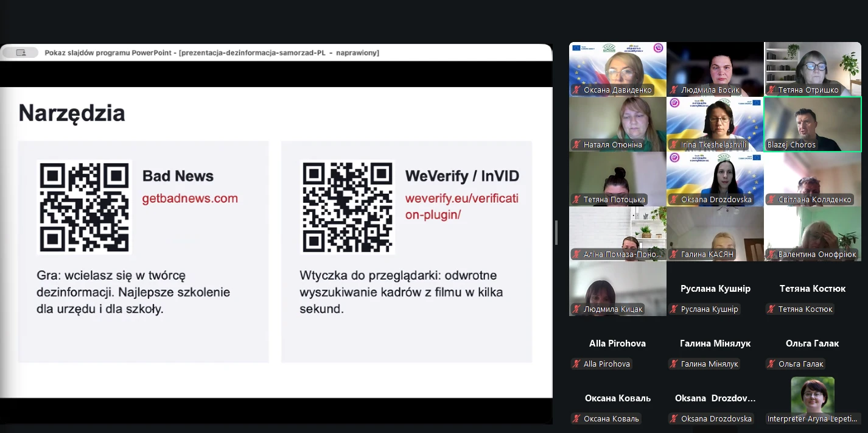The image size is (868, 433).
Task: Click the 'Bad News' heading on the slide
Action: (x=178, y=177)
